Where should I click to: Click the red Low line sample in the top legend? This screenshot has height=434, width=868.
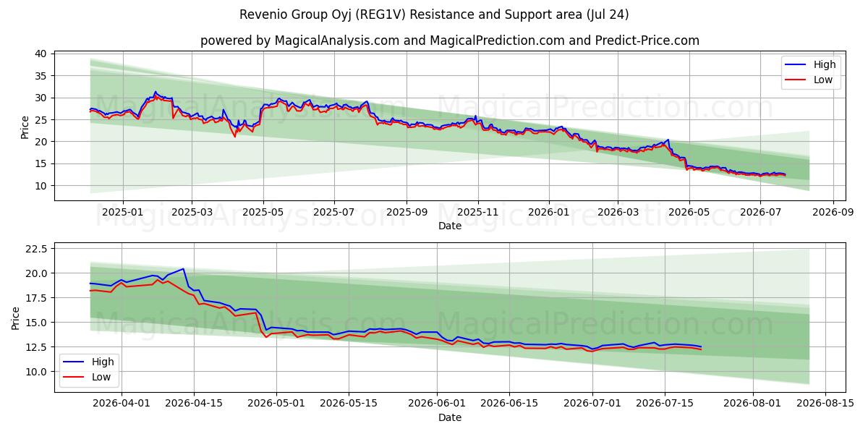(794, 80)
